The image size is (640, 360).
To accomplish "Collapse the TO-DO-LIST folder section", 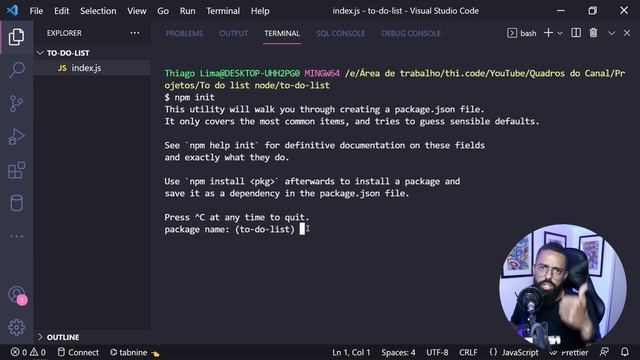I will click(92, 53).
